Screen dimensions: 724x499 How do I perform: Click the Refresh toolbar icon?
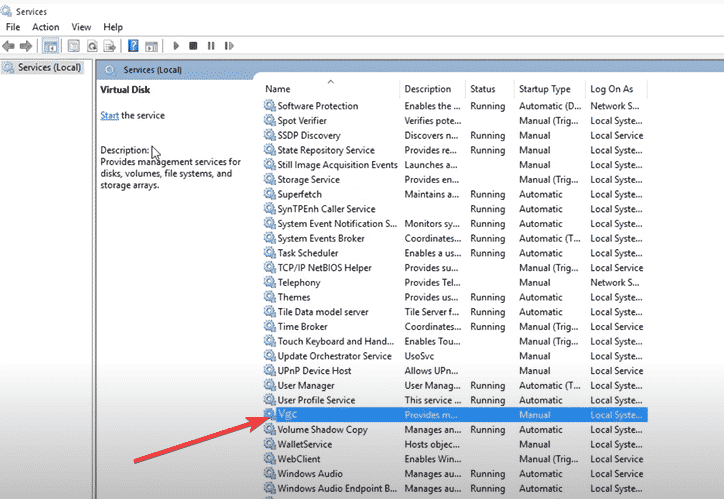pos(92,46)
